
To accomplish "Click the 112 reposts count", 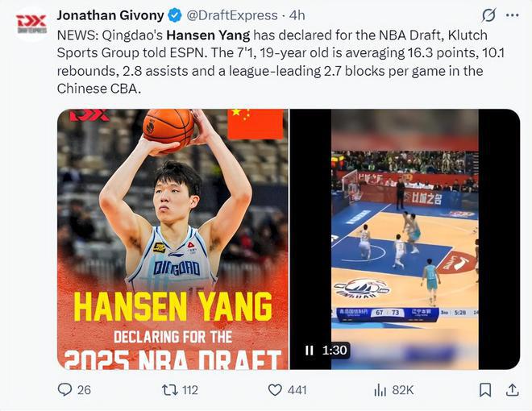I will [190, 390].
